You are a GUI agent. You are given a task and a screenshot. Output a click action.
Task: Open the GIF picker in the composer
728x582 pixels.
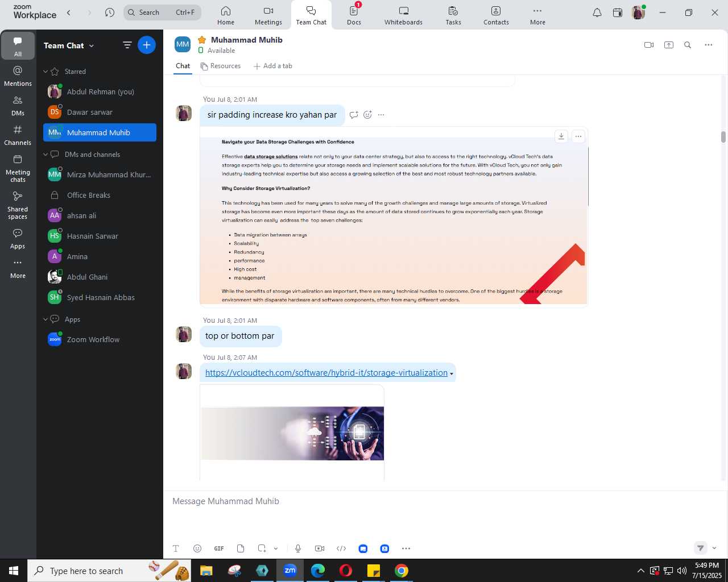(219, 548)
